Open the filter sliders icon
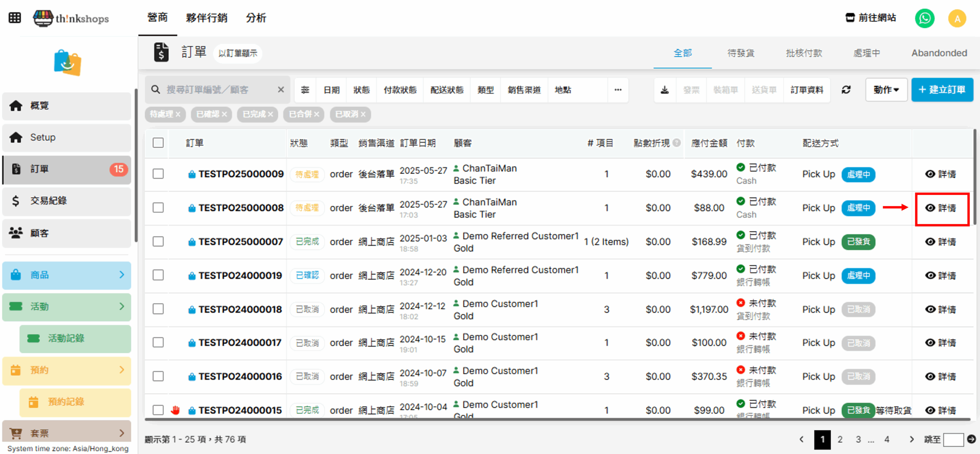 click(305, 90)
